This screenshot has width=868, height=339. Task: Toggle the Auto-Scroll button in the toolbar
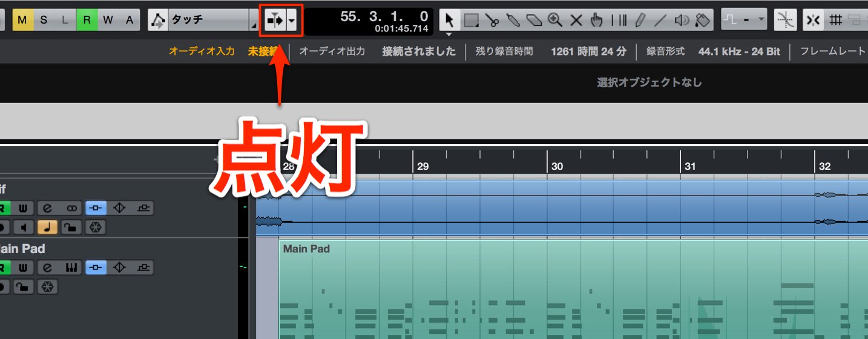[x=275, y=20]
